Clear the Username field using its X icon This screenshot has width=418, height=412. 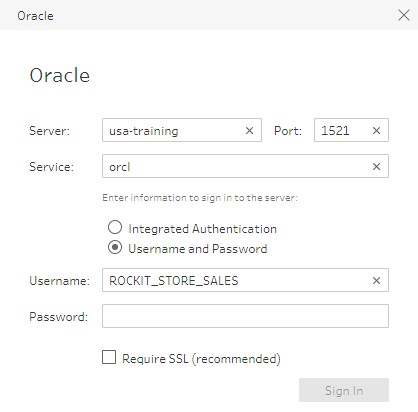point(376,280)
